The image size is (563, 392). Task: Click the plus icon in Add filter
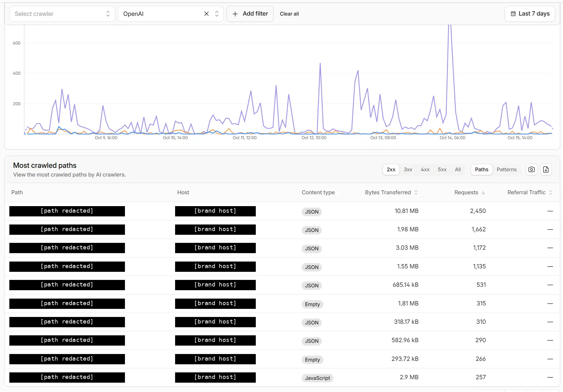click(235, 14)
